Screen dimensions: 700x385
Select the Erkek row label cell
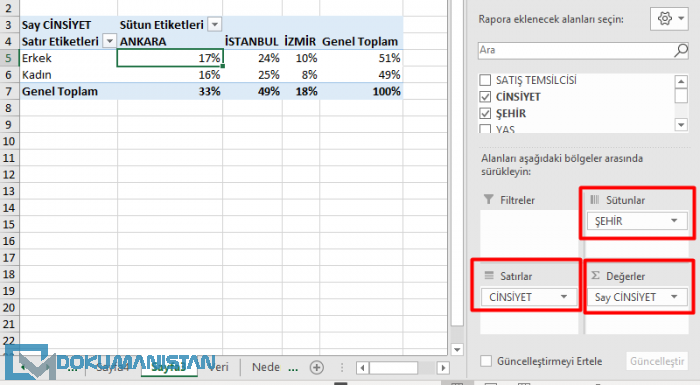point(69,58)
